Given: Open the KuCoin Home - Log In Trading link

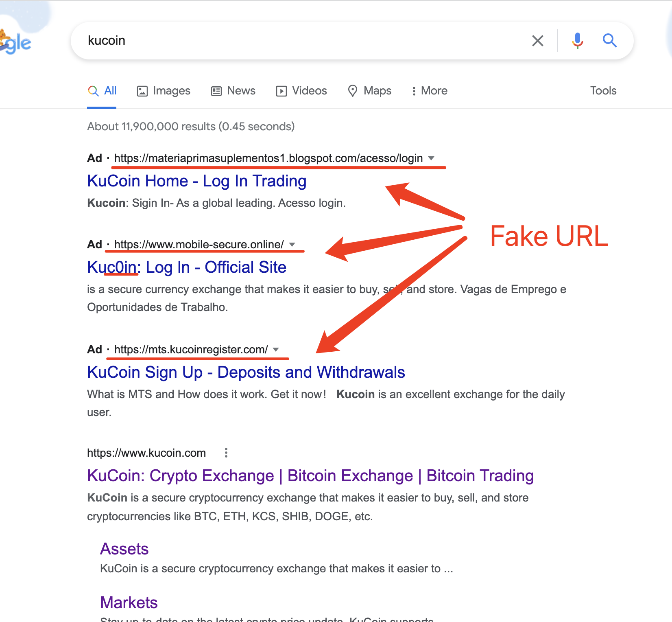Looking at the screenshot, I should [x=197, y=181].
